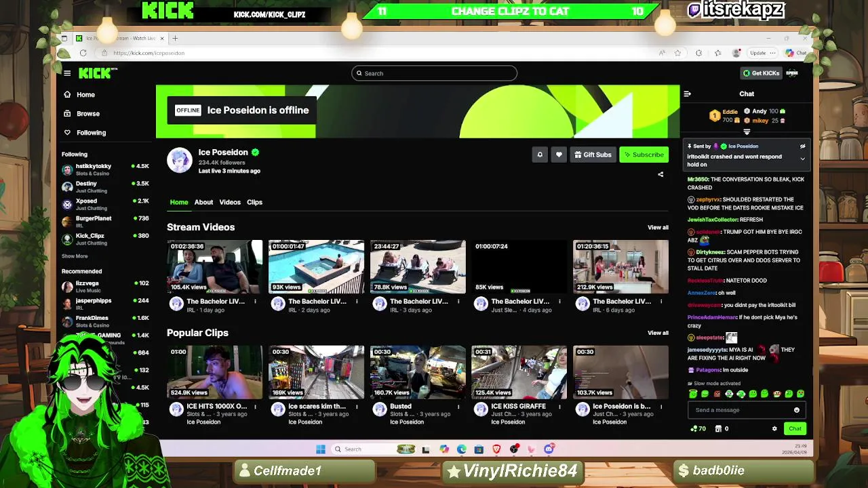Open lizzvega in Recommended list

(x=105, y=287)
